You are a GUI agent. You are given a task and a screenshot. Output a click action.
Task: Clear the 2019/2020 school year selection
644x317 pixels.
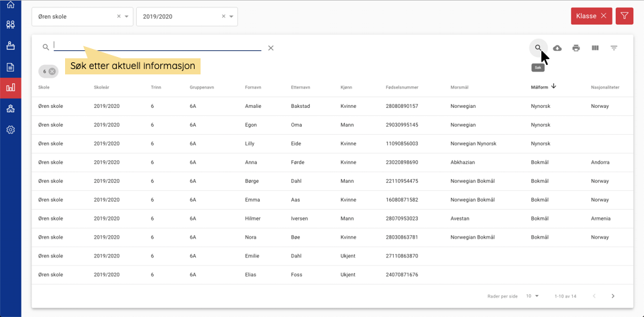(x=223, y=16)
